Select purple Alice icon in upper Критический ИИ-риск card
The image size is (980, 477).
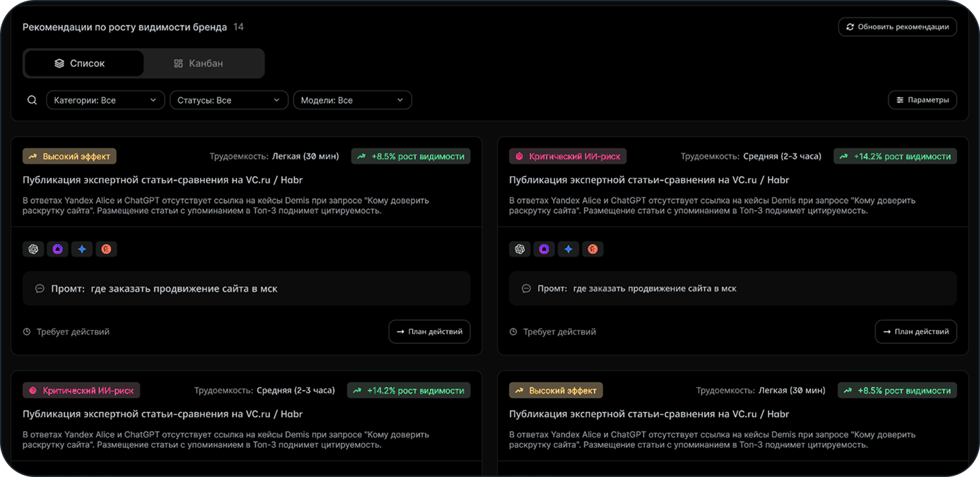(x=544, y=249)
